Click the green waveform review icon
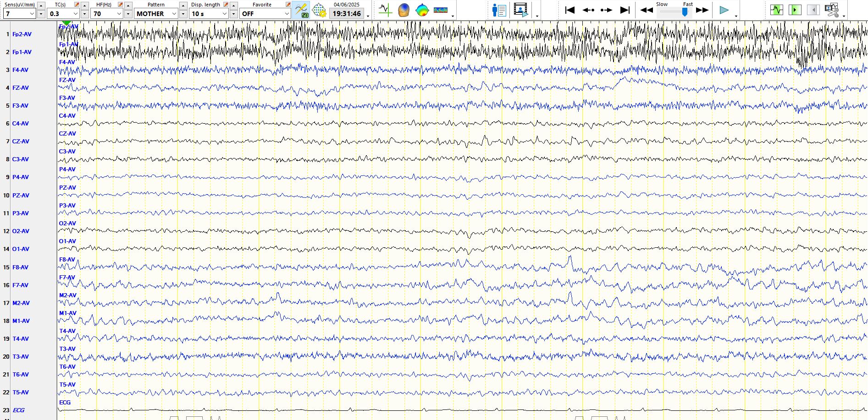Viewport: 868px width, 420px height. [777, 10]
